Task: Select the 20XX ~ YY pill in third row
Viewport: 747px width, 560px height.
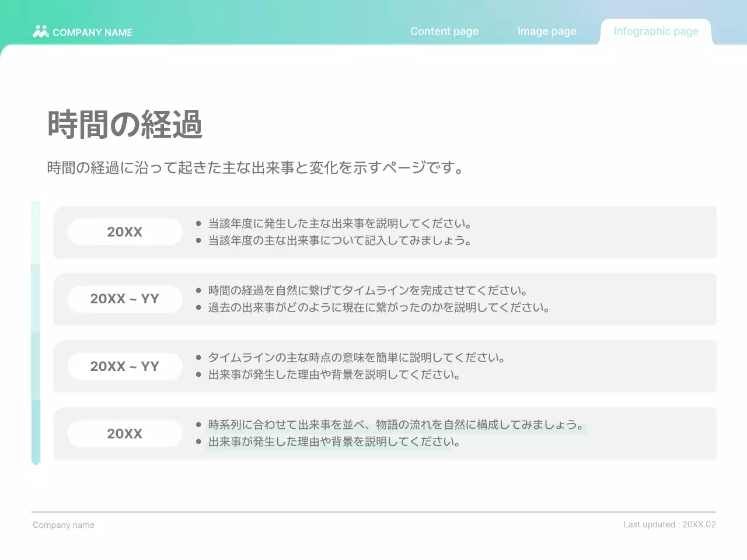Action: (124, 366)
